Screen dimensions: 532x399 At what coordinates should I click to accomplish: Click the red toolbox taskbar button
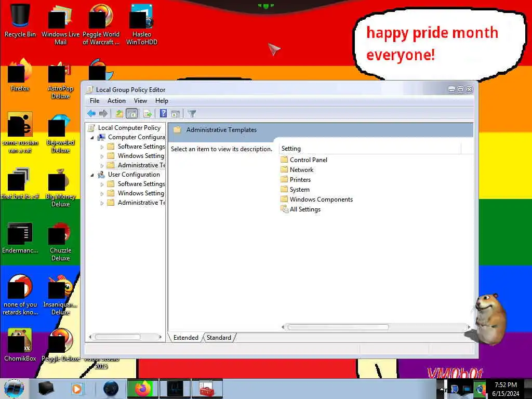click(207, 389)
